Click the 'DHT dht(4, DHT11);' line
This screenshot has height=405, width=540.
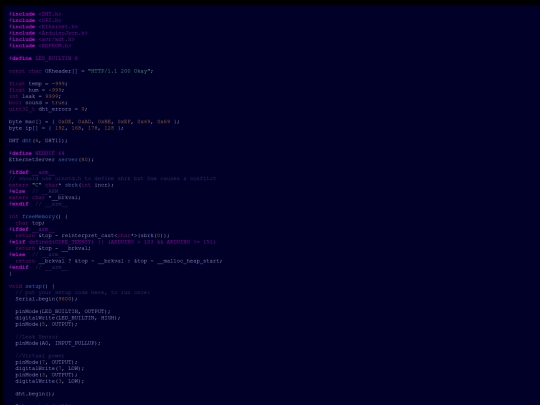coord(38,141)
